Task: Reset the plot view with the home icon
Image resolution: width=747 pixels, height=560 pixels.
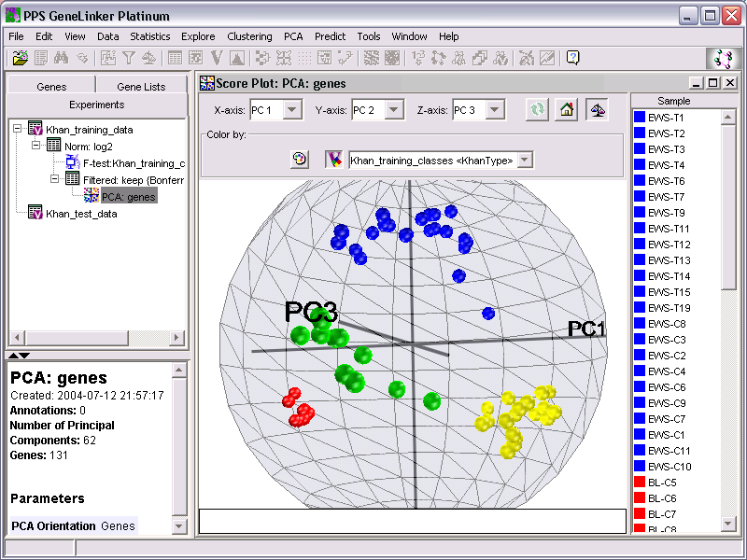Action: click(x=567, y=110)
